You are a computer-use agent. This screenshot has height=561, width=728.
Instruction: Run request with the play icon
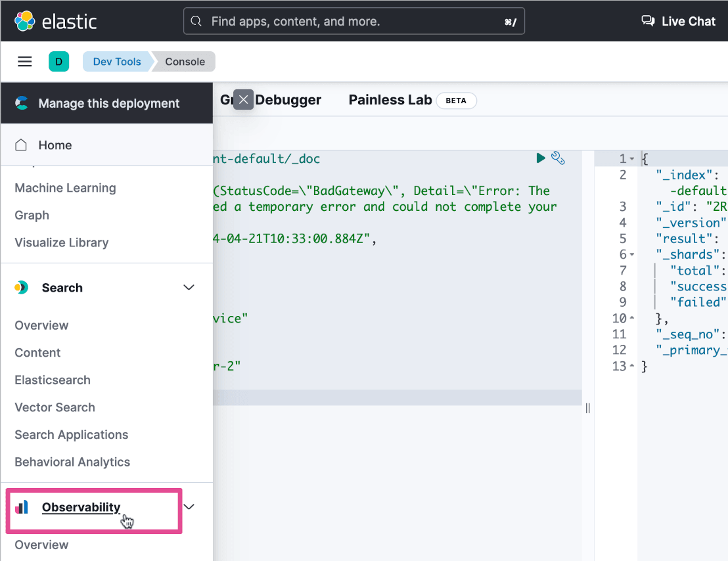tap(541, 158)
